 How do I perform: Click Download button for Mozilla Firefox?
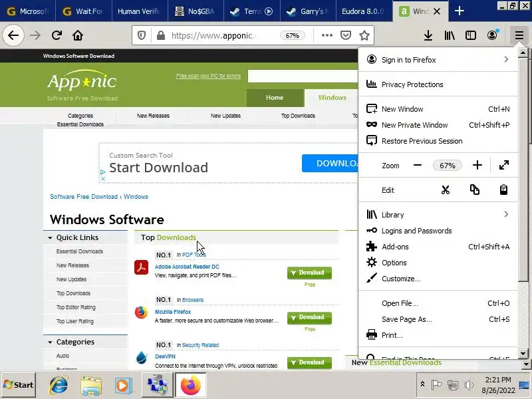click(x=309, y=318)
